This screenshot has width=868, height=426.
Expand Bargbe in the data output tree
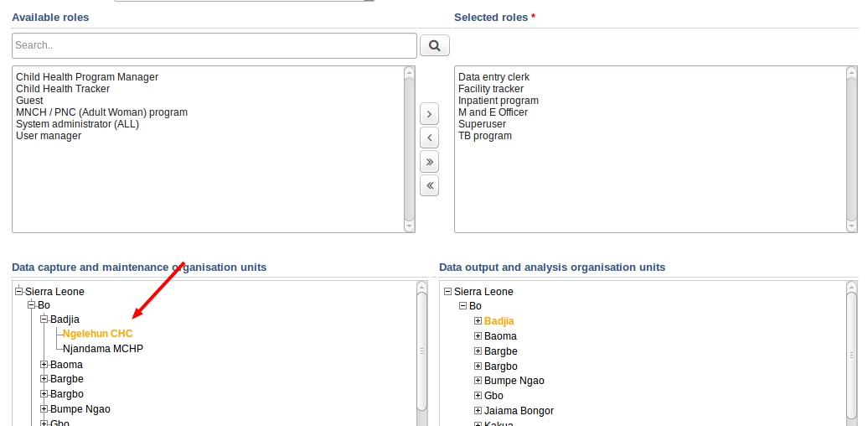point(478,351)
